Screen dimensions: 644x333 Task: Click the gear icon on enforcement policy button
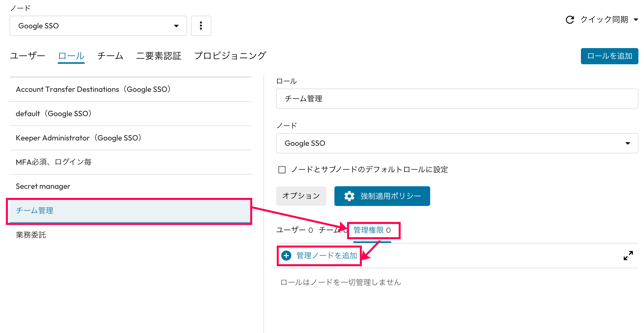click(x=349, y=196)
